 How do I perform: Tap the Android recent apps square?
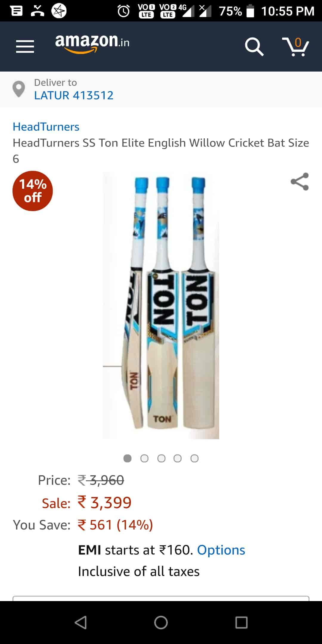pos(241,623)
